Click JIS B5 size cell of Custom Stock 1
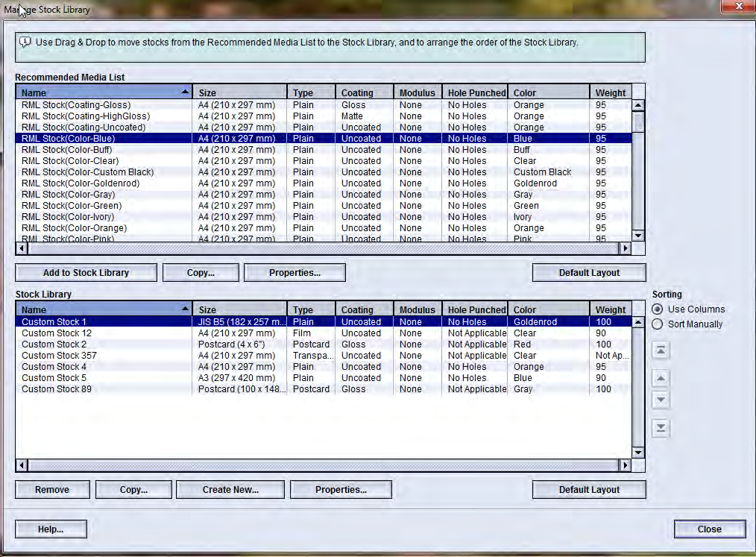 tap(239, 321)
